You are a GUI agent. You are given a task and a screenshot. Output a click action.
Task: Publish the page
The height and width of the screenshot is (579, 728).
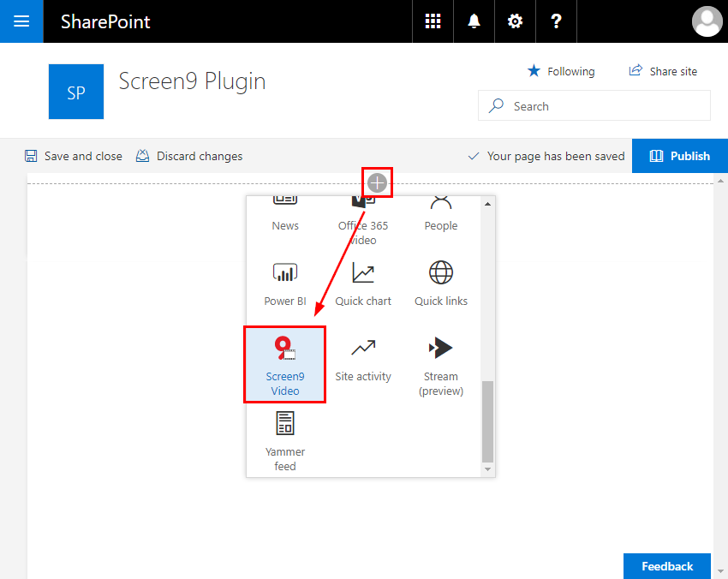tap(680, 156)
